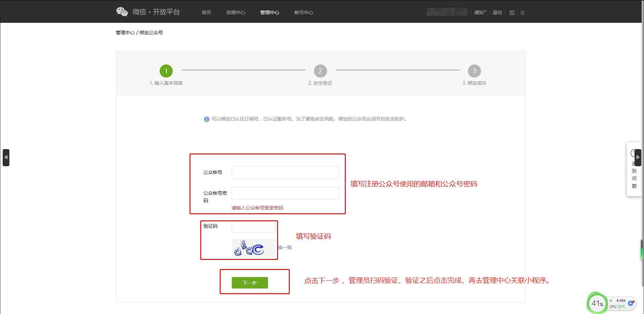Click 退出 to log out
This screenshot has height=314, width=644.
coord(497,12)
